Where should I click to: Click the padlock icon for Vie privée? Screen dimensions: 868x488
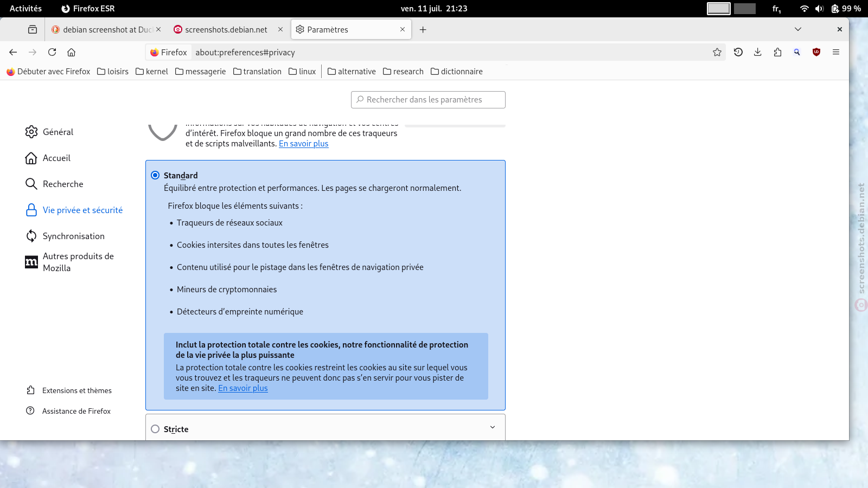(31, 210)
